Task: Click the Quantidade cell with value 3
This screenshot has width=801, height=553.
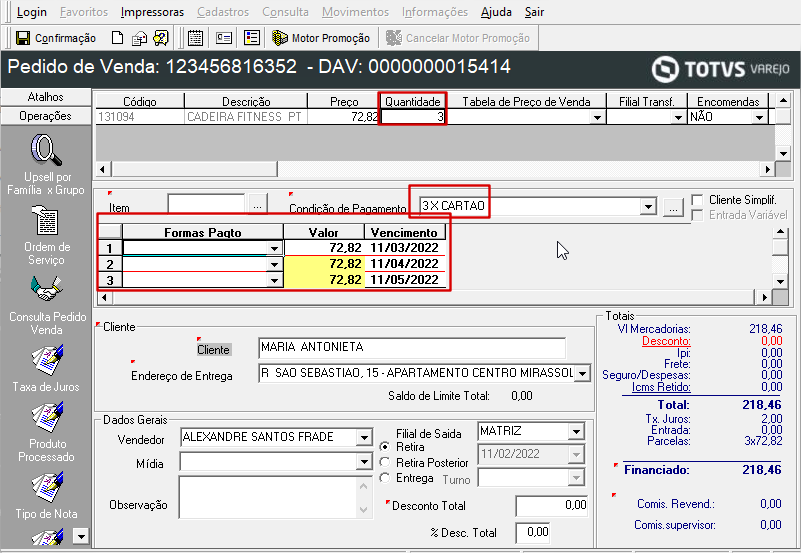Action: tap(413, 117)
